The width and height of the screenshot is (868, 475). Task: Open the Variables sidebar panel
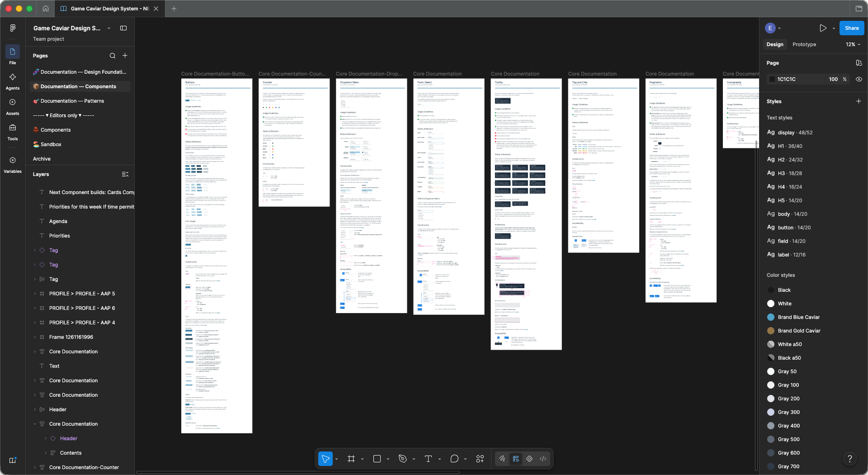[13, 164]
